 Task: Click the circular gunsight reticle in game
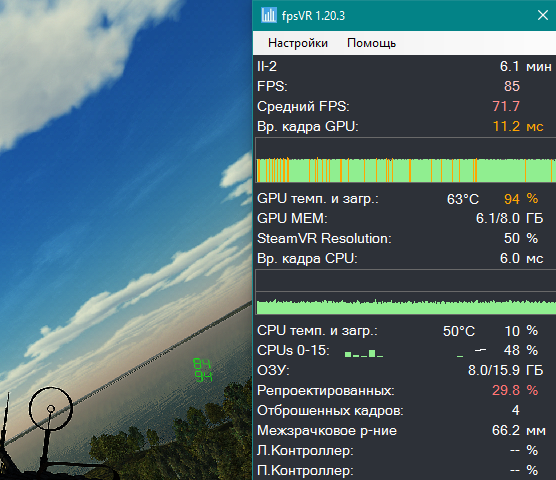click(x=51, y=408)
